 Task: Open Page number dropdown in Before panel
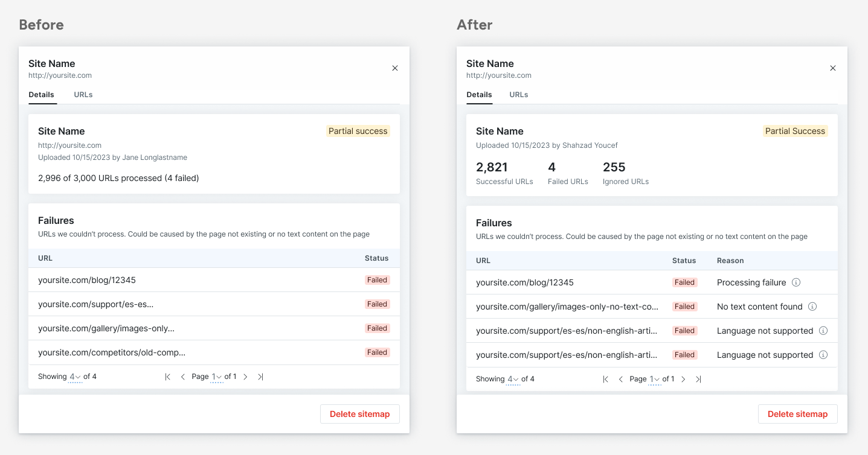click(217, 377)
